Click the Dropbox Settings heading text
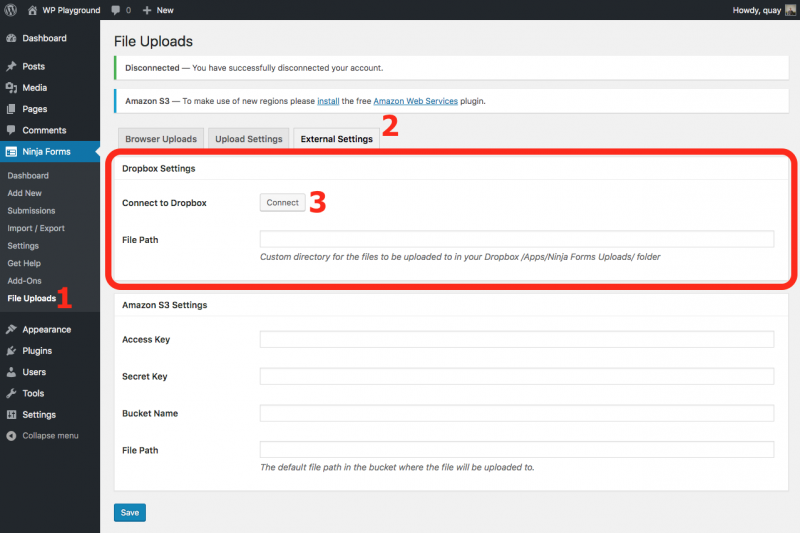This screenshot has height=533, width=800. point(159,168)
